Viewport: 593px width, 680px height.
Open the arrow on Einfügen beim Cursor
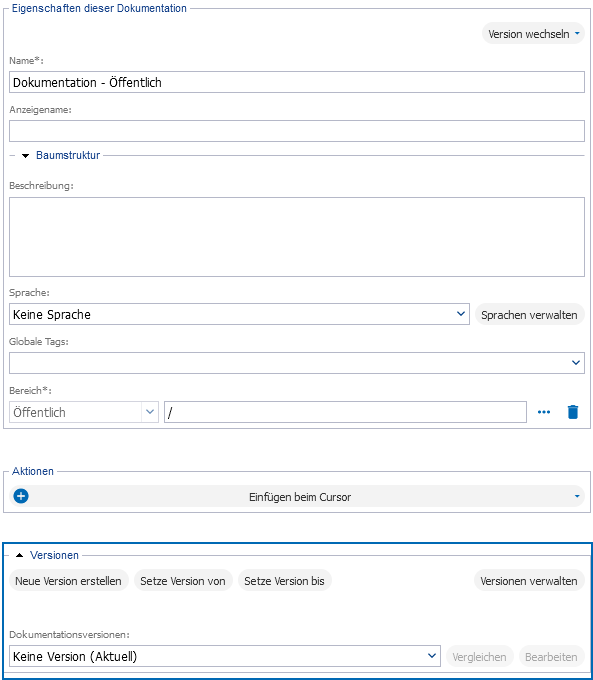coord(577,496)
